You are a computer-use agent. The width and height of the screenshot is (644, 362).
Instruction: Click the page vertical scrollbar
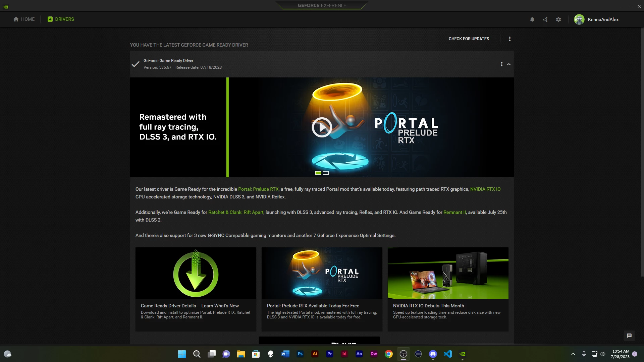(642, 151)
